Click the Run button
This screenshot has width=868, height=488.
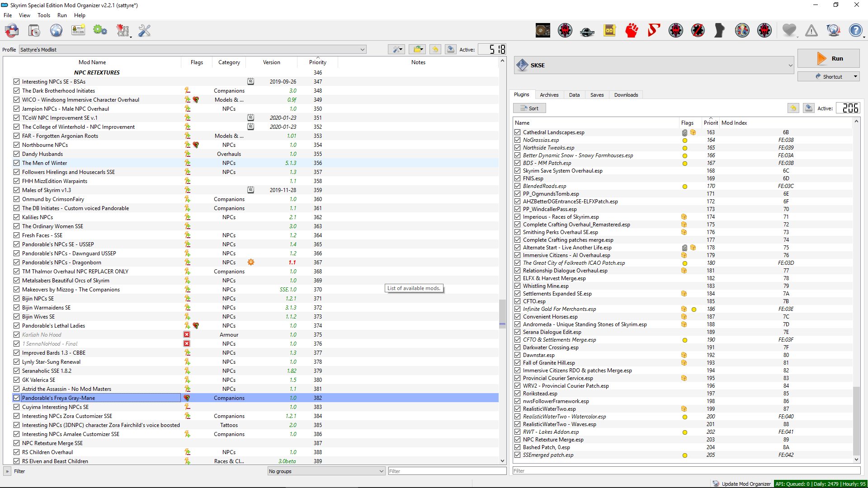(828, 59)
